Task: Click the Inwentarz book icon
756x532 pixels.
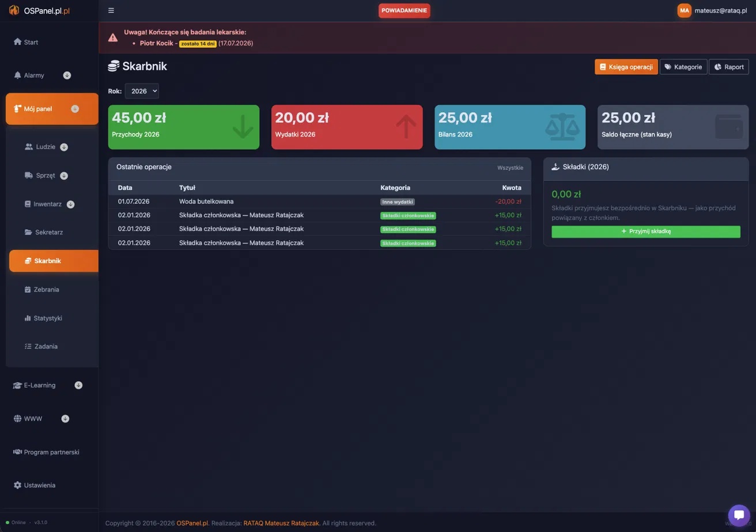Action: coord(28,204)
